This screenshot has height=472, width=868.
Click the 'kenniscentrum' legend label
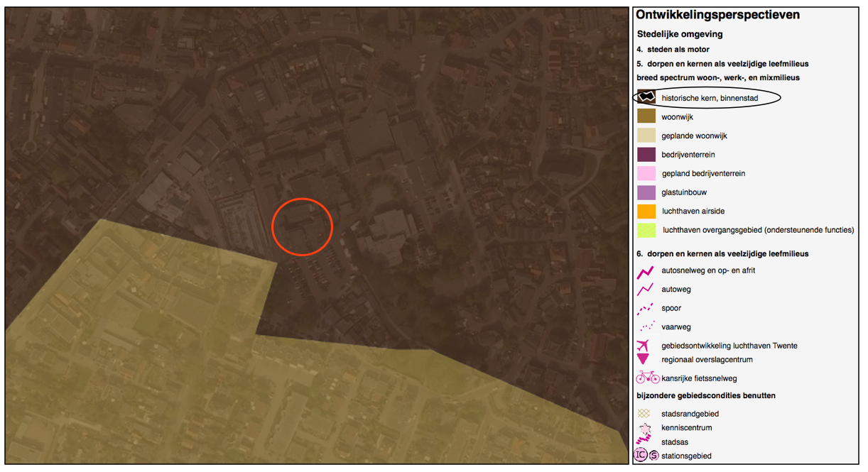[x=686, y=428]
